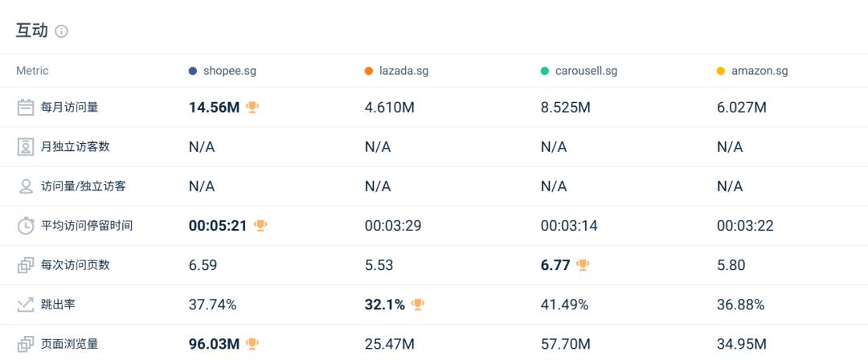Click the pages icon for 页面浏览量

(x=26, y=344)
